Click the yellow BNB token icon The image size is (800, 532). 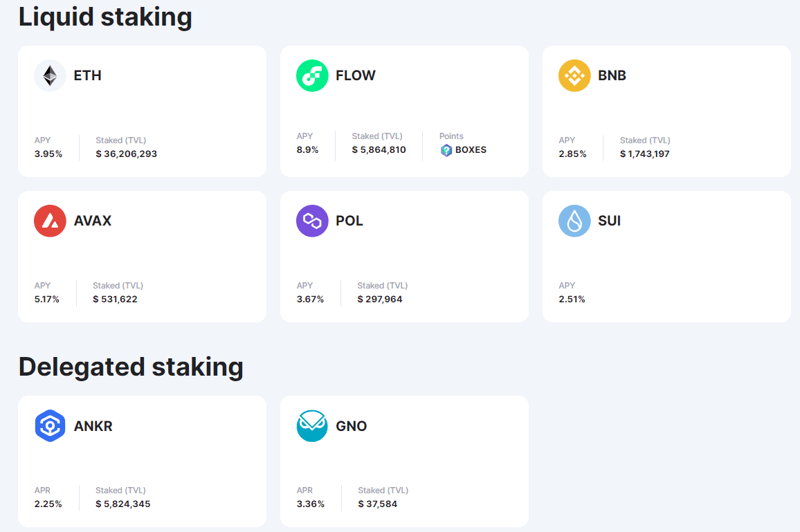574,75
